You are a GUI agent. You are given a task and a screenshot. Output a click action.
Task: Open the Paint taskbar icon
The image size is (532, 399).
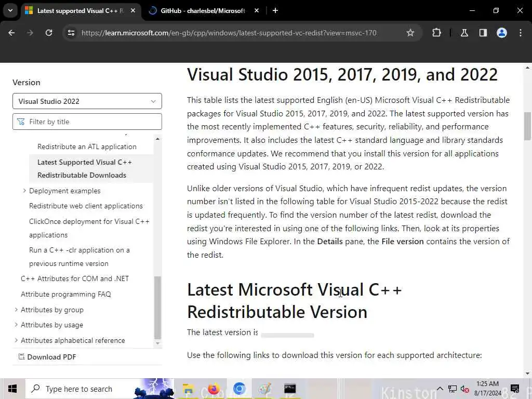(x=264, y=389)
